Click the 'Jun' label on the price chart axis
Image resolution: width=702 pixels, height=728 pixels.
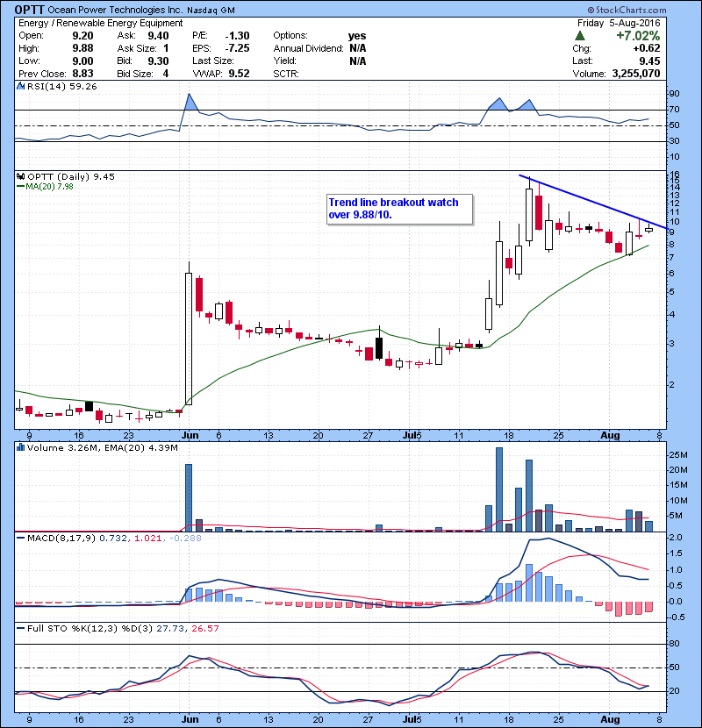(x=190, y=436)
